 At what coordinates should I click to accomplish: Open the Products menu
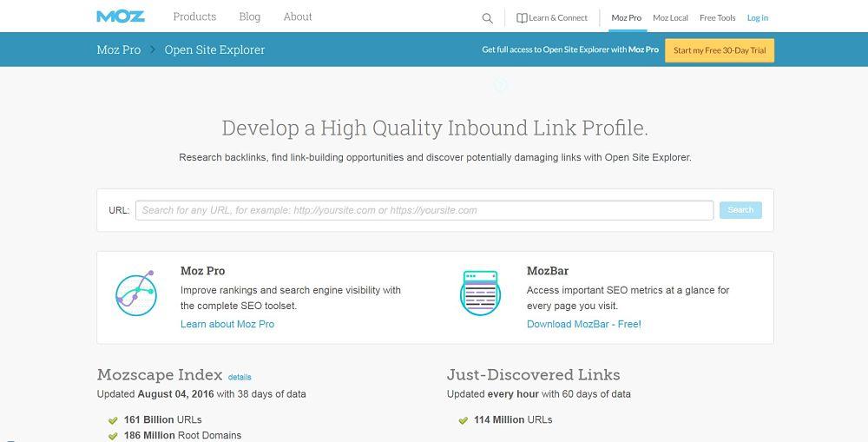point(194,16)
